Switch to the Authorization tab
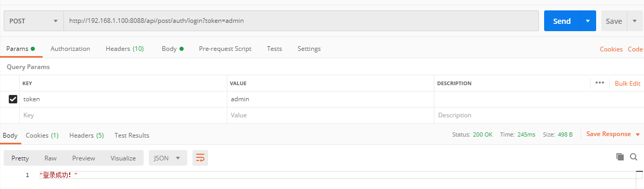This screenshot has height=189, width=644. pyautogui.click(x=70, y=49)
